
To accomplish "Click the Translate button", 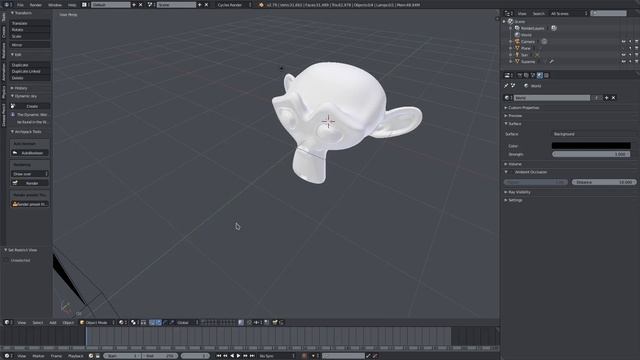I will coord(29,23).
